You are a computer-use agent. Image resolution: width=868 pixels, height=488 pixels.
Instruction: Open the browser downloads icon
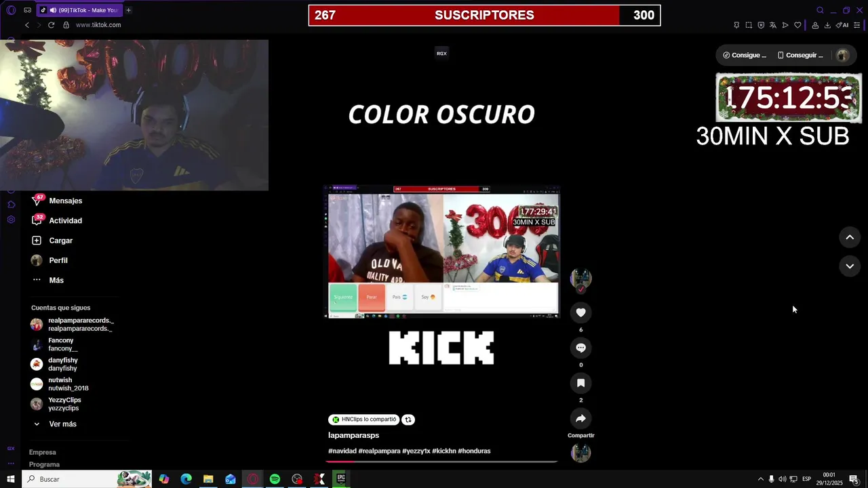827,25
